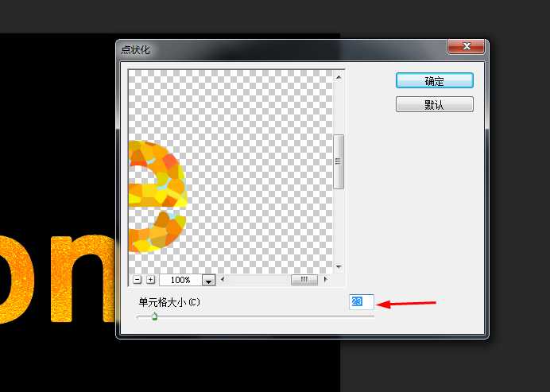Click the vertical scrollbar thumb in preview
This screenshot has width=550, height=392.
338,161
